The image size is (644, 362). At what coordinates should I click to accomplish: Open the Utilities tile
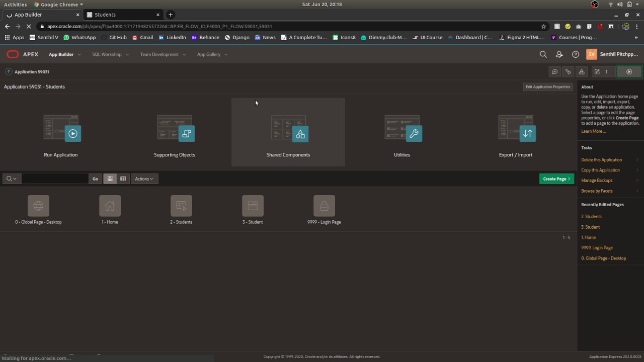pyautogui.click(x=402, y=132)
